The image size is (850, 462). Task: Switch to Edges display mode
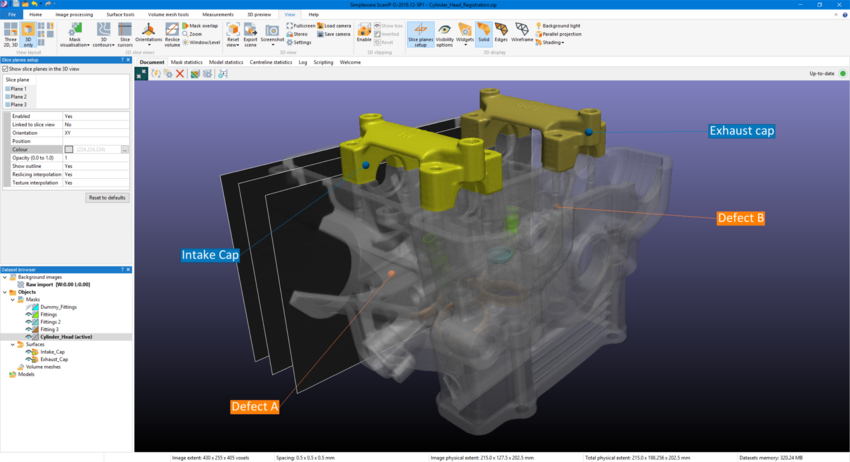pyautogui.click(x=502, y=33)
